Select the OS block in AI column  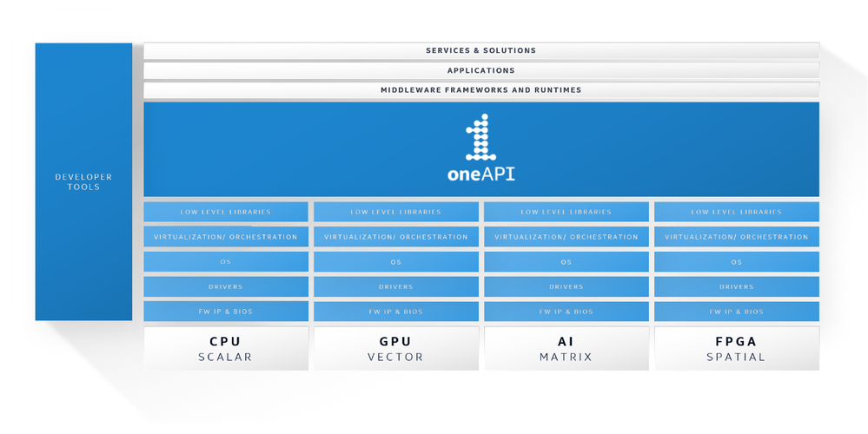[567, 262]
